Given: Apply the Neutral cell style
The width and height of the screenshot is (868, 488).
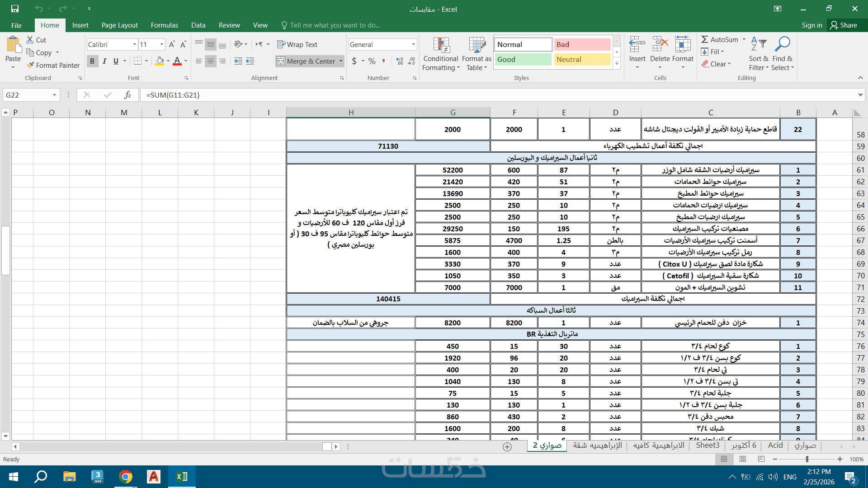Looking at the screenshot, I should pos(582,59).
